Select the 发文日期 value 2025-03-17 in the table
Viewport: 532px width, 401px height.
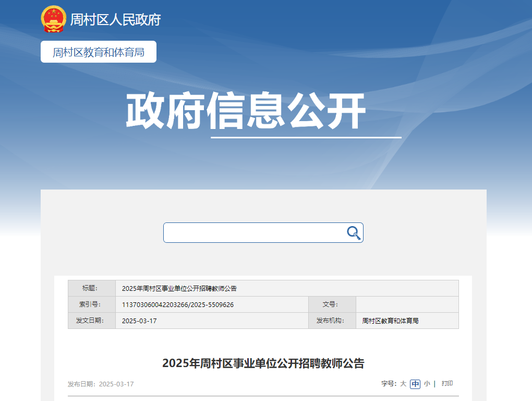click(139, 321)
